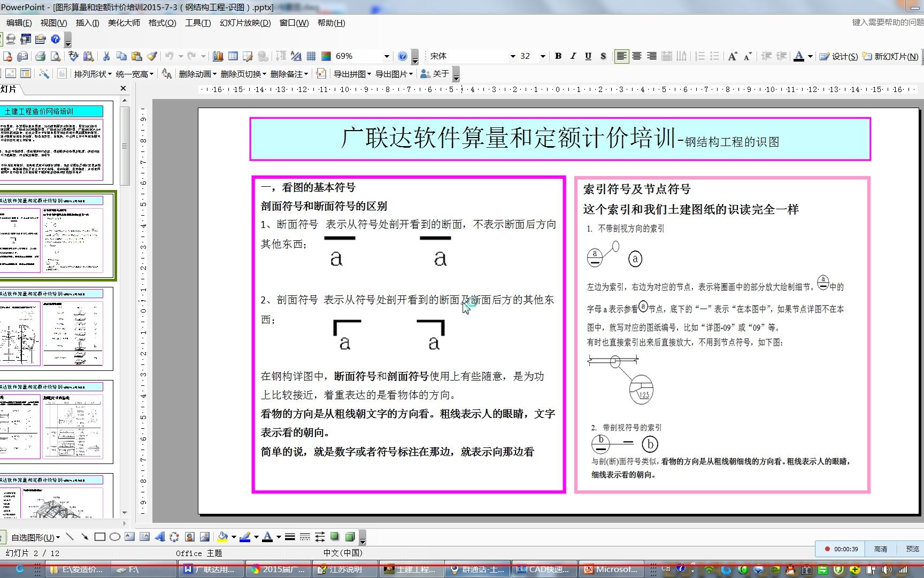The image size is (924, 578).
Task: Click the Print icon in the toolbar
Action: [x=40, y=56]
